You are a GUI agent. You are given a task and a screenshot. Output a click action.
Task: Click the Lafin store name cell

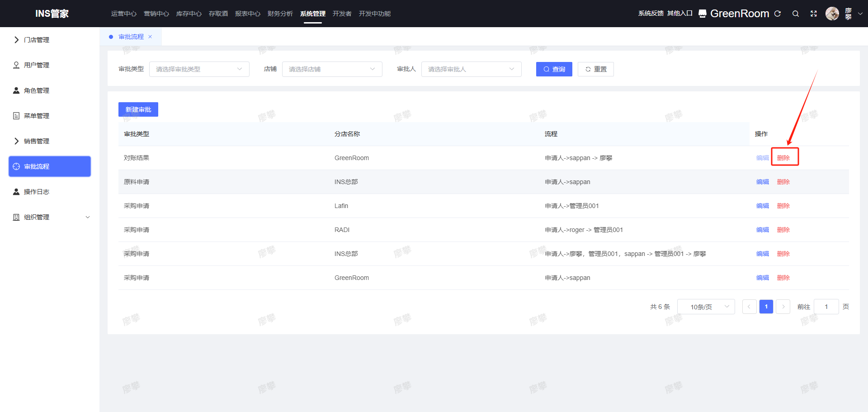(x=341, y=206)
